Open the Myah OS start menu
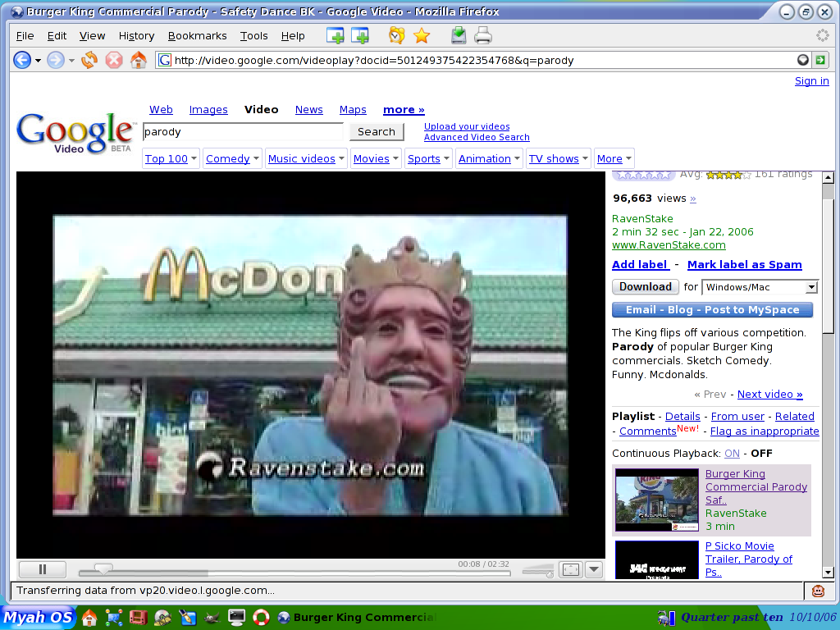Image resolution: width=840 pixels, height=630 pixels. coord(38,617)
